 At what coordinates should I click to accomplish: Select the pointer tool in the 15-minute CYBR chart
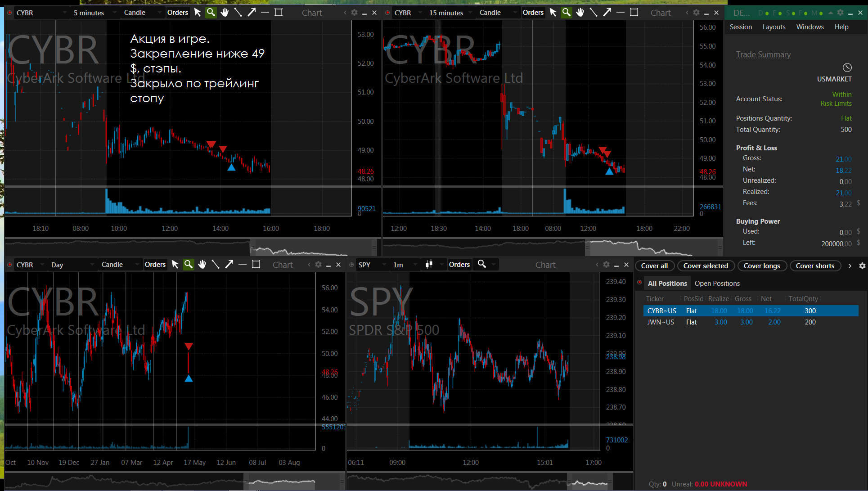click(553, 13)
